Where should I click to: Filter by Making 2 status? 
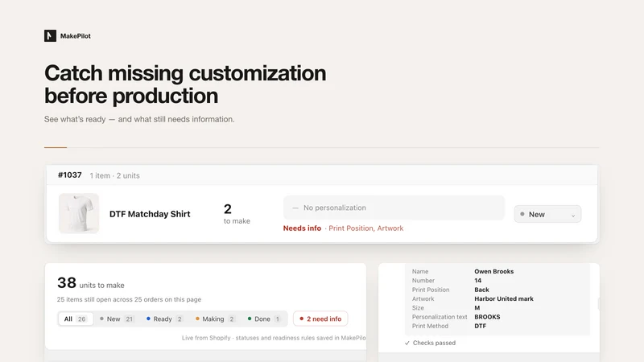click(215, 319)
